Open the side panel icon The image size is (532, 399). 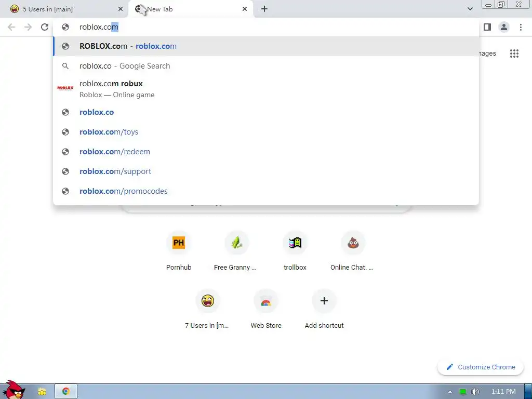click(x=487, y=27)
